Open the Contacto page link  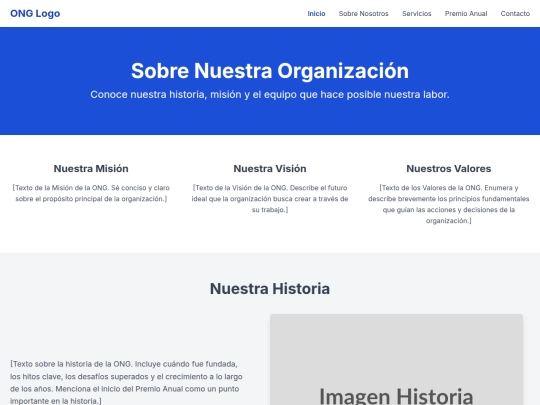click(515, 13)
